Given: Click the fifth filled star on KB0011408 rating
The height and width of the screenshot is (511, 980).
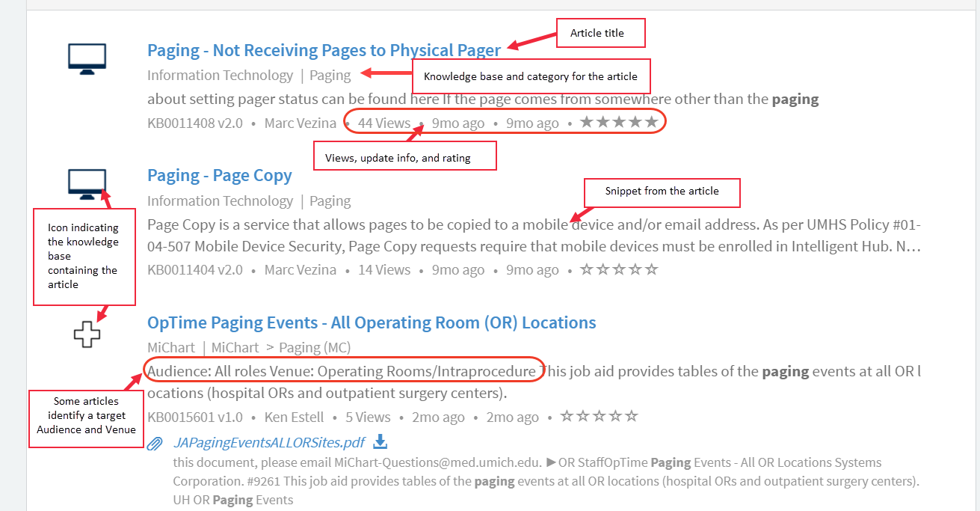Looking at the screenshot, I should [652, 122].
